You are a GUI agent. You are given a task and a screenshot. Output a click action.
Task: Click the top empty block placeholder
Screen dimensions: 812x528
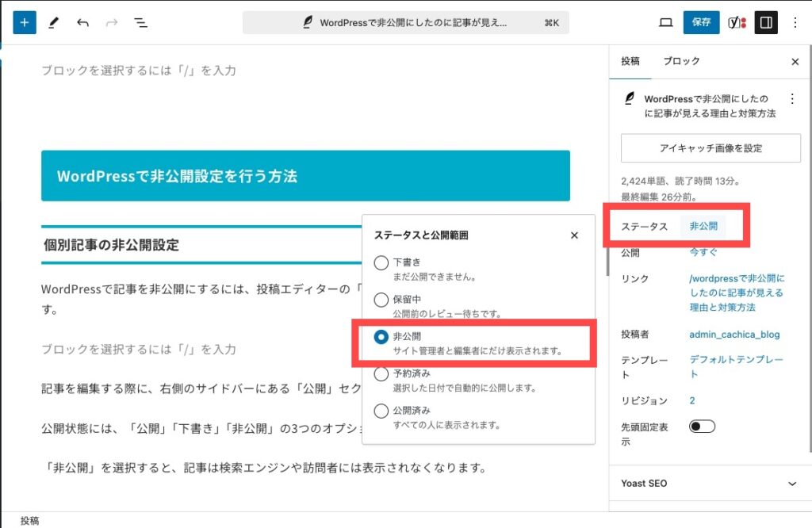coord(139,71)
